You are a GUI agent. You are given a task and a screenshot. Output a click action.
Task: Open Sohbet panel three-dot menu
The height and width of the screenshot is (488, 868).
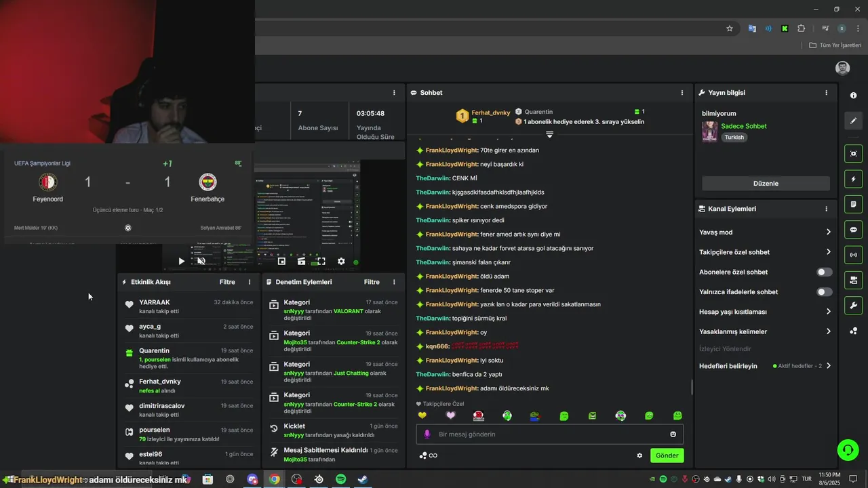(682, 92)
